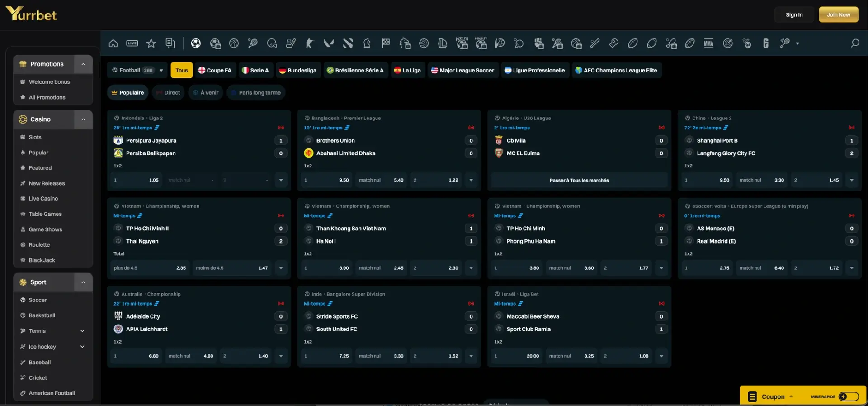Collapse the Promotions sidebar section
Viewport: 868px width, 406px height.
83,64
